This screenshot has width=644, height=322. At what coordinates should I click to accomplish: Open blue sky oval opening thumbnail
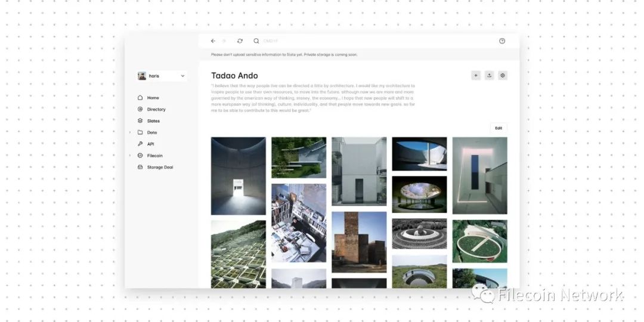(419, 154)
